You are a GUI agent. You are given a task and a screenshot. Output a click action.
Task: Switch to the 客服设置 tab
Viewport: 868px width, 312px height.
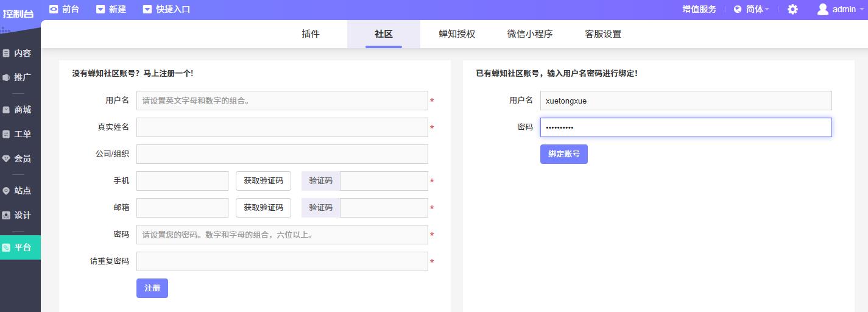[x=603, y=34]
